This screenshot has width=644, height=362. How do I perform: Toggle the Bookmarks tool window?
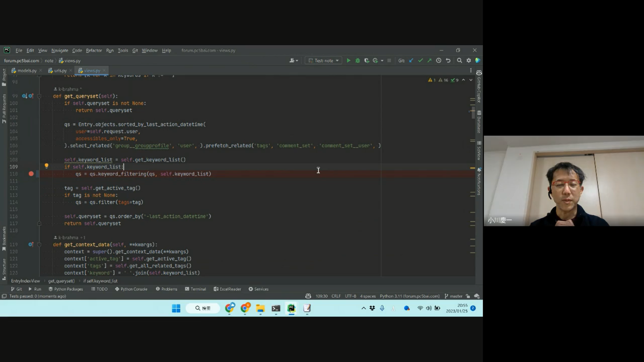[4, 238]
